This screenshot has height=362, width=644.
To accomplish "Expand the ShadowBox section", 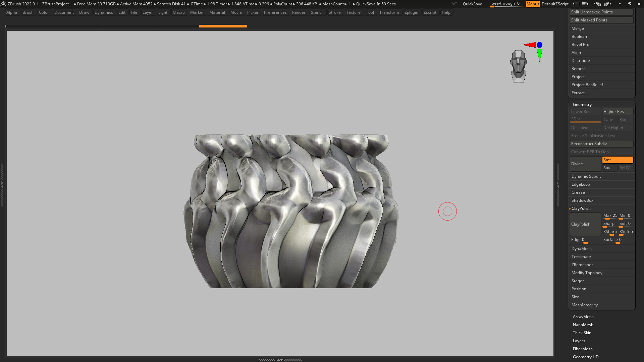I will (x=582, y=200).
